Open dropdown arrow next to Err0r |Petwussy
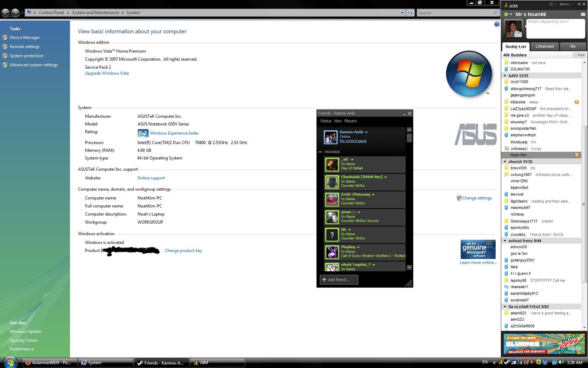The image size is (588, 368). coord(373,195)
